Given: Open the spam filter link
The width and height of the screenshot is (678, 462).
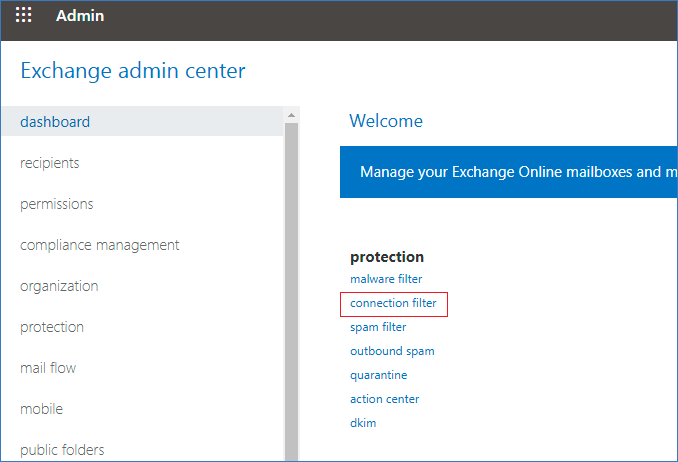Looking at the screenshot, I should pos(378,327).
